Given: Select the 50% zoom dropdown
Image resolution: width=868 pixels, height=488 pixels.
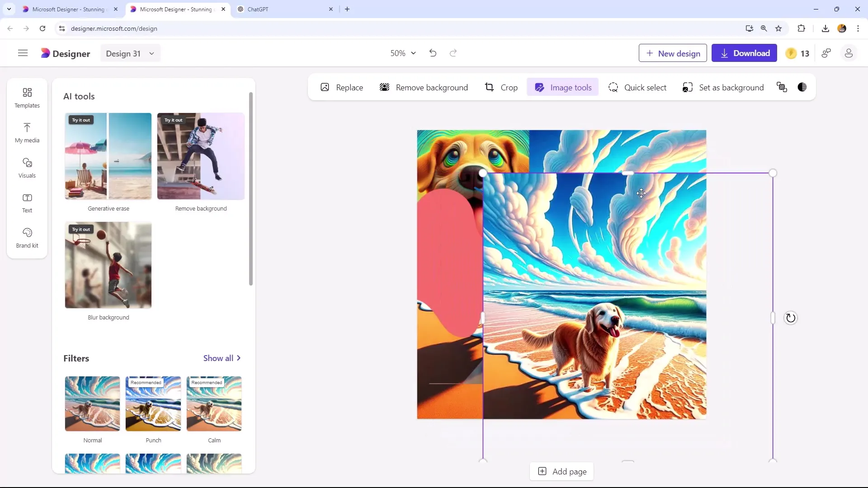Looking at the screenshot, I should [402, 53].
